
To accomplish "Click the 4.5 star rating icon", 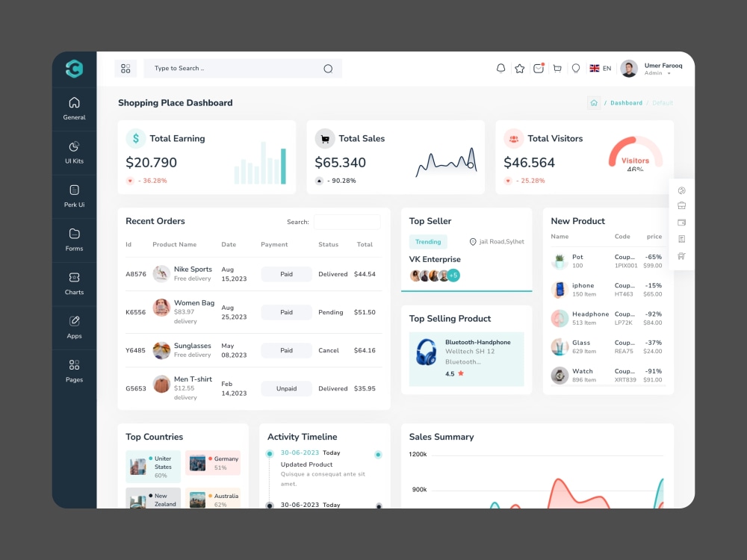I will 461,373.
